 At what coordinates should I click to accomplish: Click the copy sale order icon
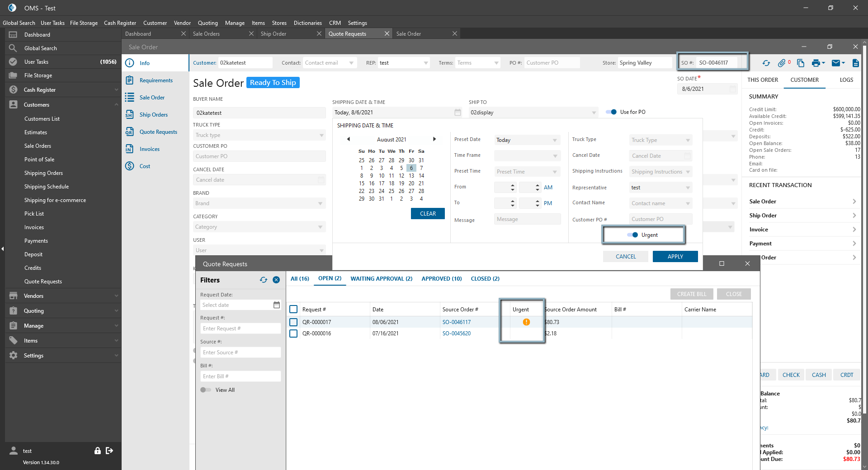(x=800, y=63)
